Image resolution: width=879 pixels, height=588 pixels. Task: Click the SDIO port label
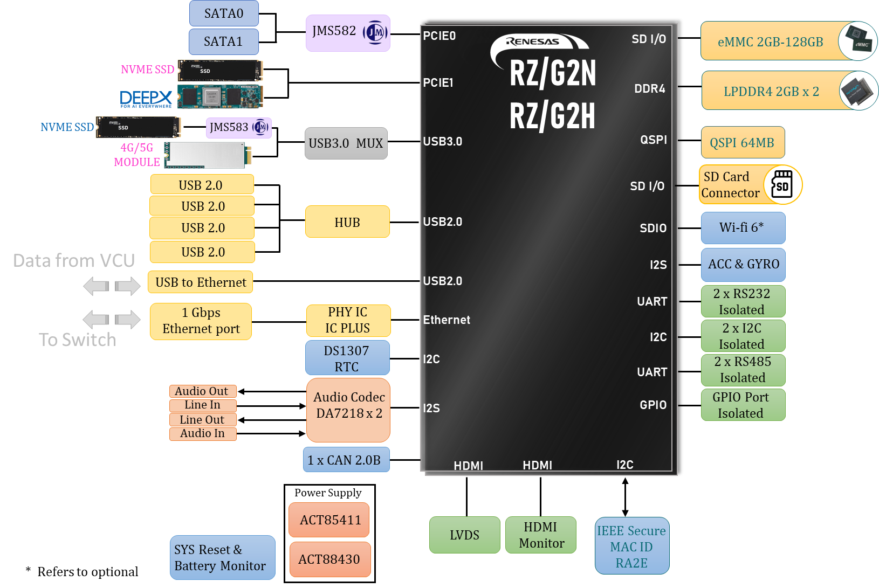click(x=653, y=229)
